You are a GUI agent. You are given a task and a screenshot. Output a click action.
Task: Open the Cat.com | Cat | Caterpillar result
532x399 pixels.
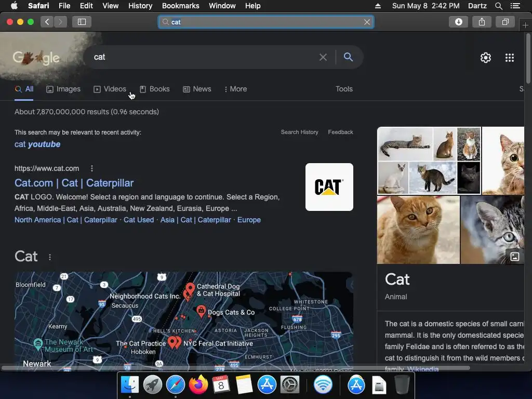(74, 183)
